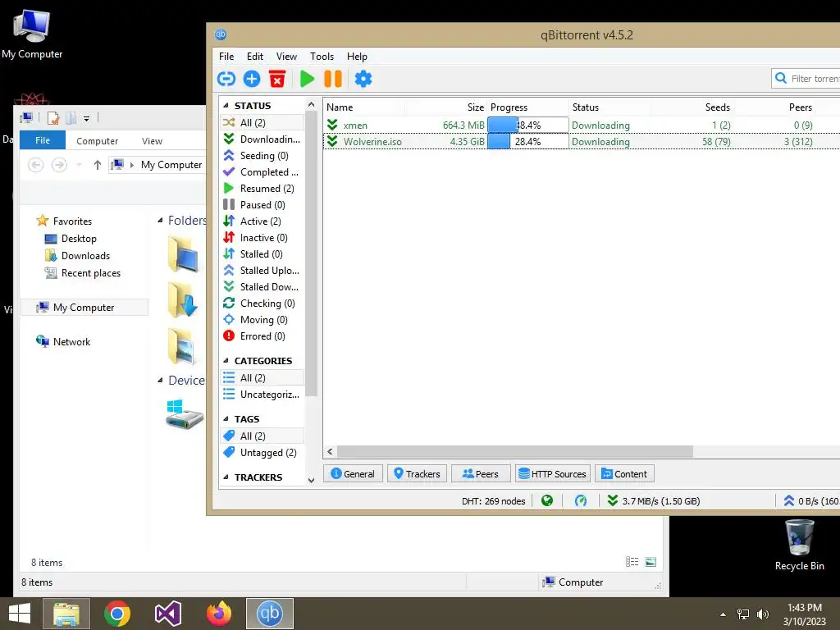
Task: Open the File menu in qBittorrent
Action: pos(226,57)
